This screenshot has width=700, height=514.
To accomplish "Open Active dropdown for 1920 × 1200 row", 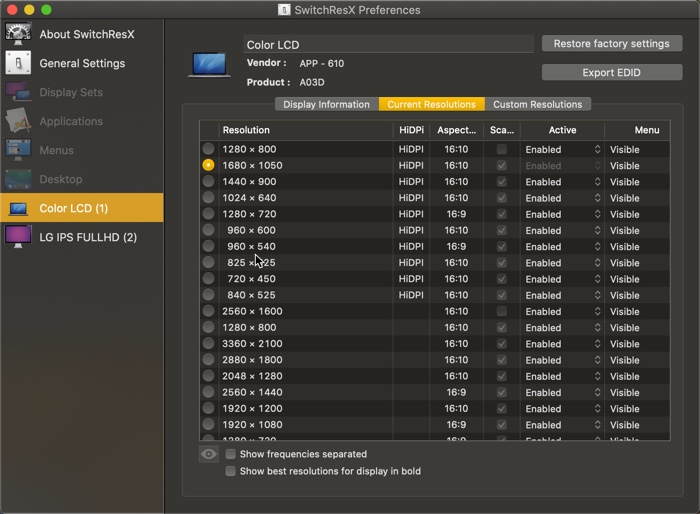I will 562,409.
